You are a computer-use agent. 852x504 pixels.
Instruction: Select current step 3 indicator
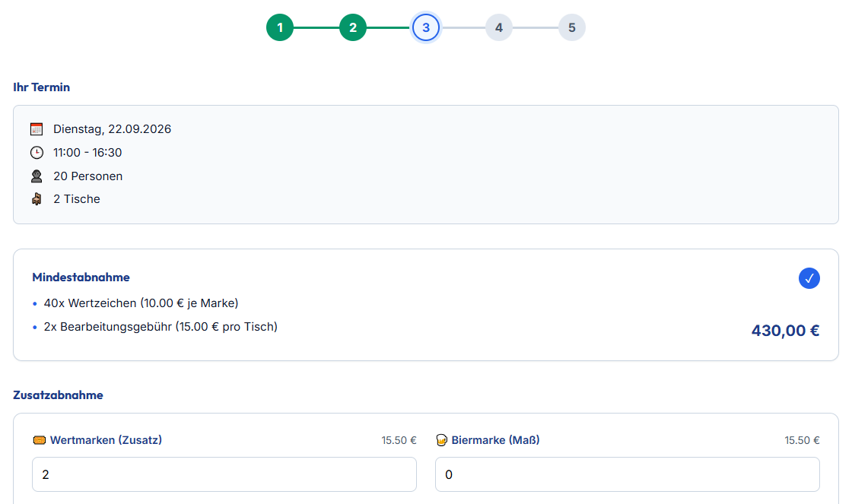426,28
